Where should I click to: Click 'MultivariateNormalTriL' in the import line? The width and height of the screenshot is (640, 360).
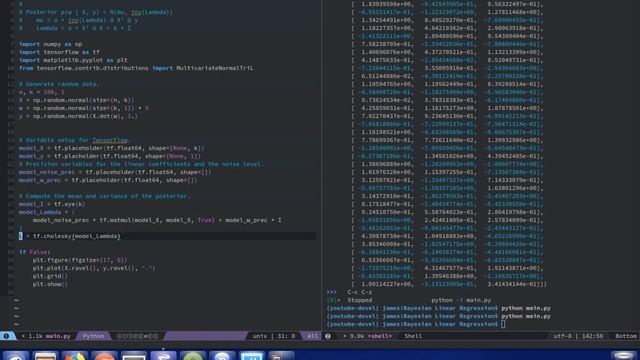click(x=215, y=68)
